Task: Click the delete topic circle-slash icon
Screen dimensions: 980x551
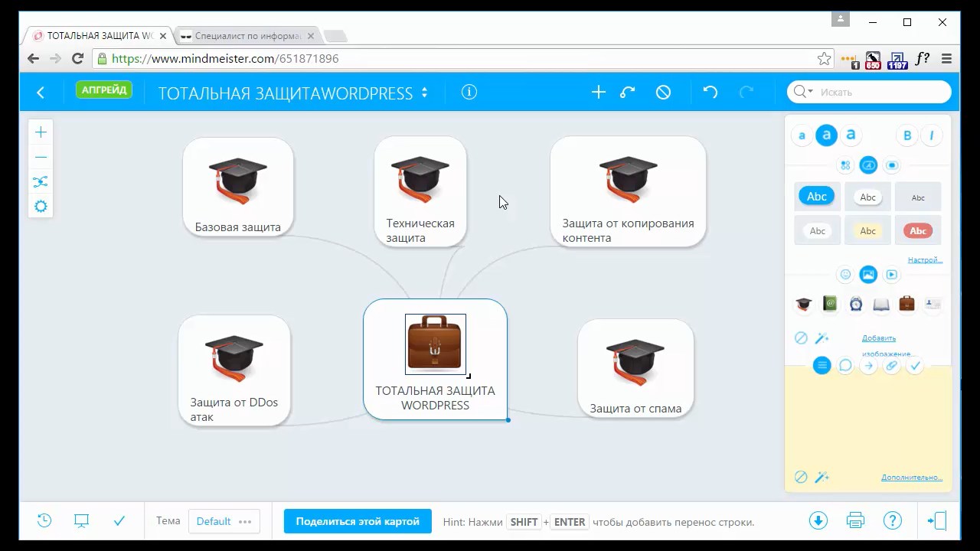Action: (x=664, y=92)
